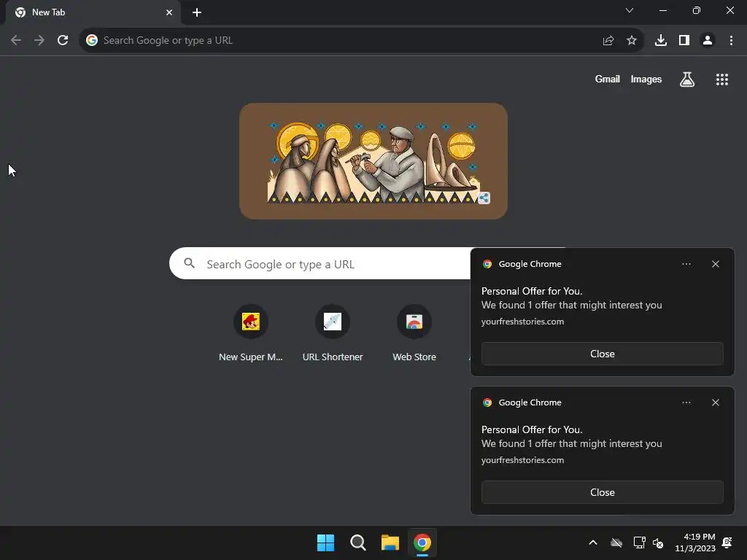
Task: Click Chrome icon in taskbar
Action: [422, 542]
